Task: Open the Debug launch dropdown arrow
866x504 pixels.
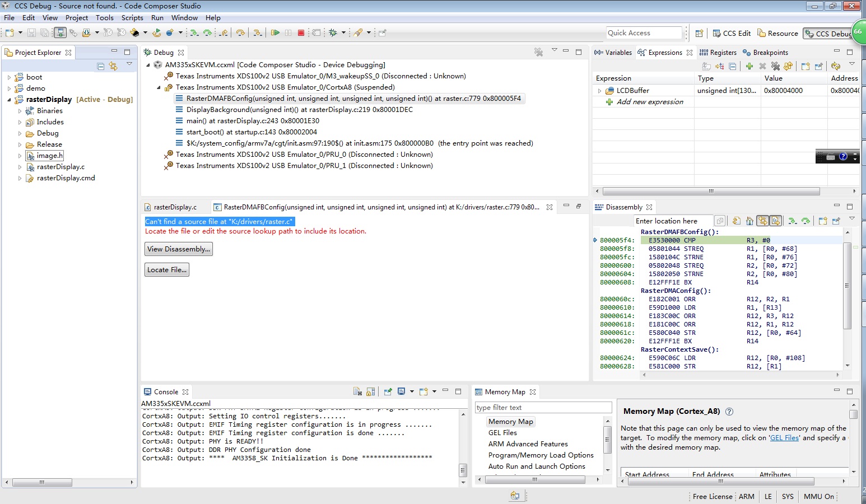Action: click(x=343, y=33)
